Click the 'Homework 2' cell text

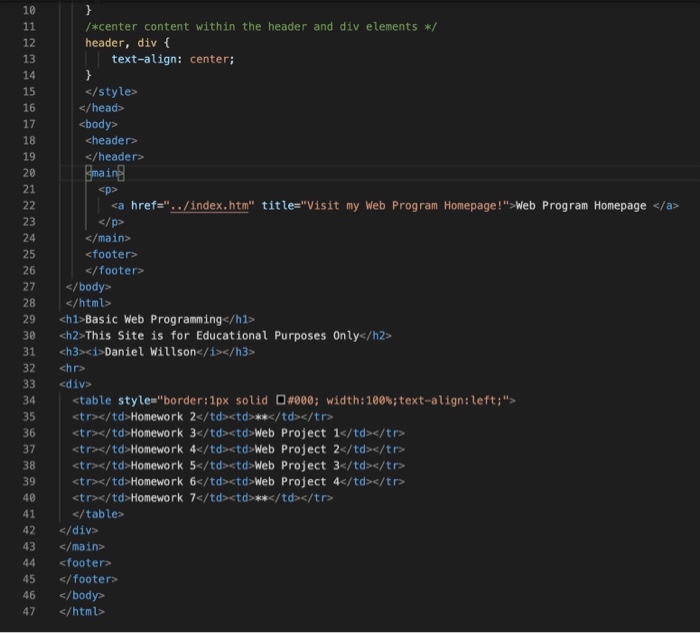(163, 417)
